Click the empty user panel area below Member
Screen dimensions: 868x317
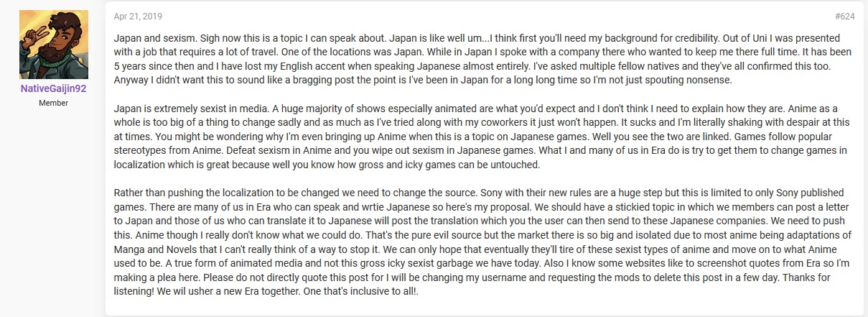tap(54, 208)
